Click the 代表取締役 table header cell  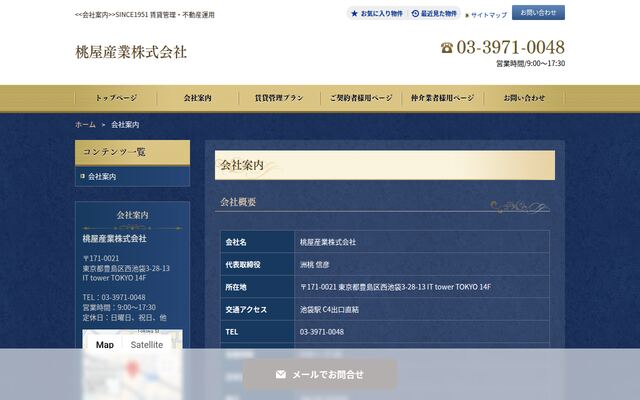(258, 264)
